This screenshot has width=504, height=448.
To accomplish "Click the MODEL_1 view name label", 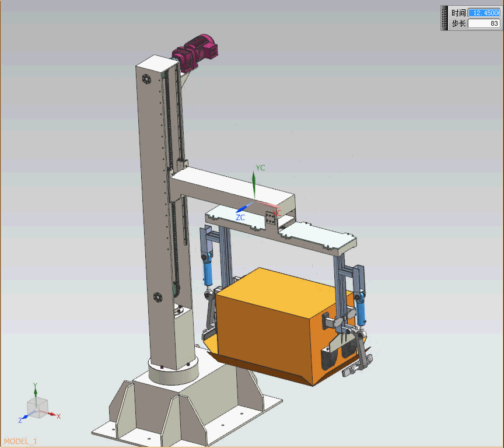I will click(x=20, y=441).
